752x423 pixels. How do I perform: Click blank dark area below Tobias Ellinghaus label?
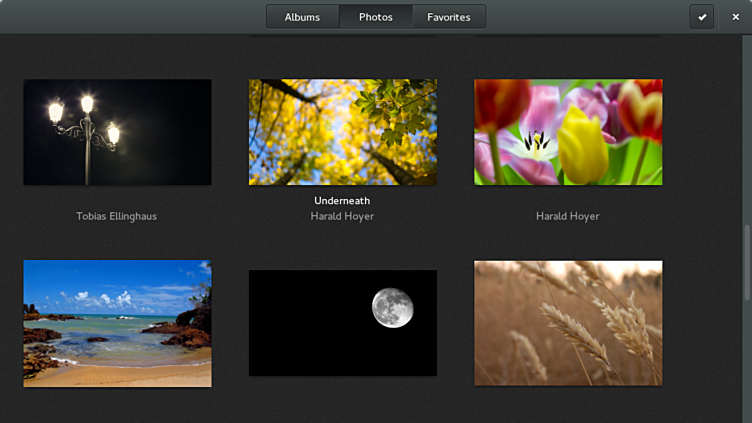click(x=117, y=241)
